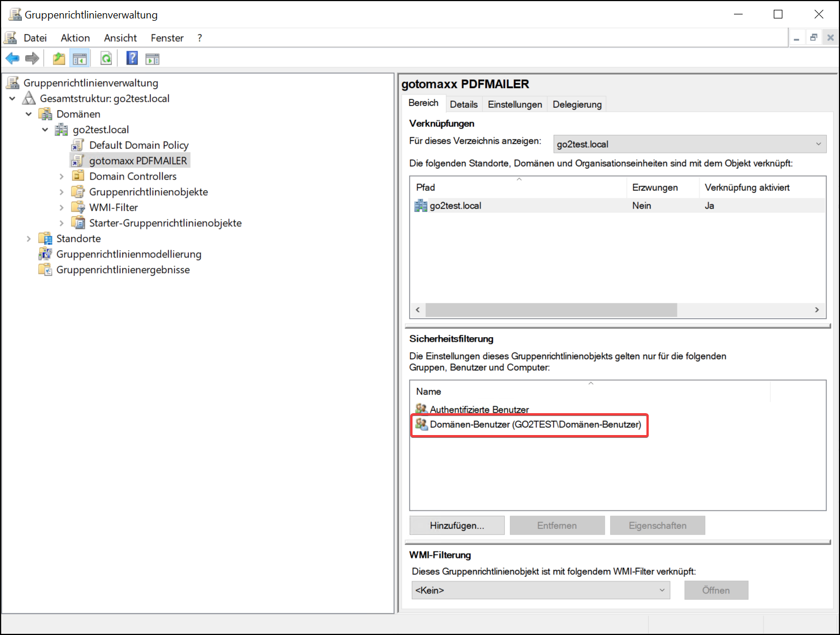
Task: Open the Fenster menu
Action: (x=167, y=38)
